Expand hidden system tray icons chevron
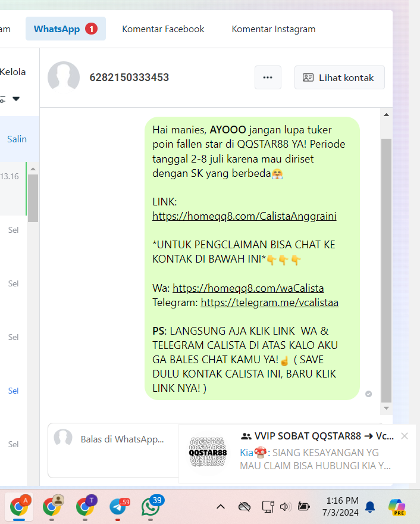 [221, 507]
